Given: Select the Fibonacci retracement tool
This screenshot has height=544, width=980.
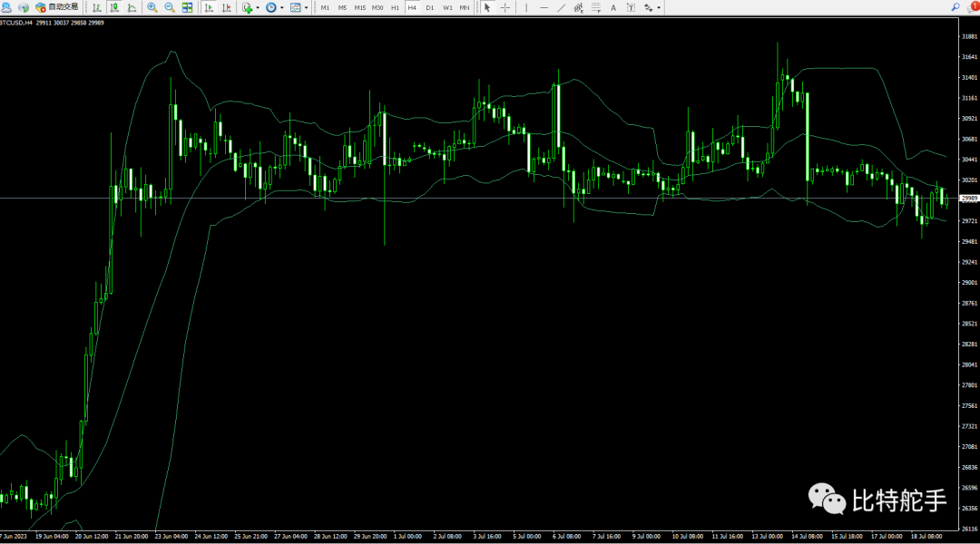Looking at the screenshot, I should pyautogui.click(x=596, y=7).
